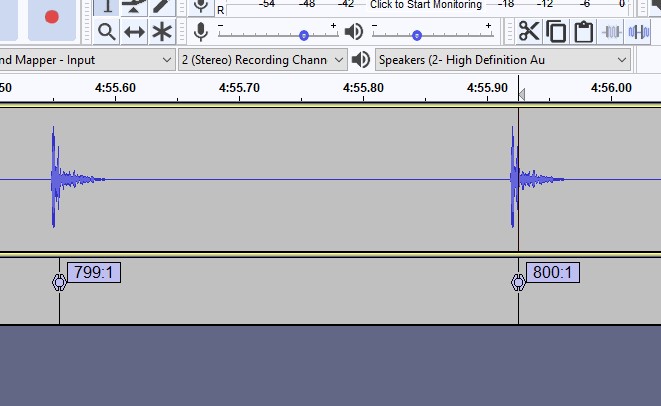Screen dimensions: 661x406
Task: Click the Silence audio selection icon
Action: pyautogui.click(x=639, y=32)
